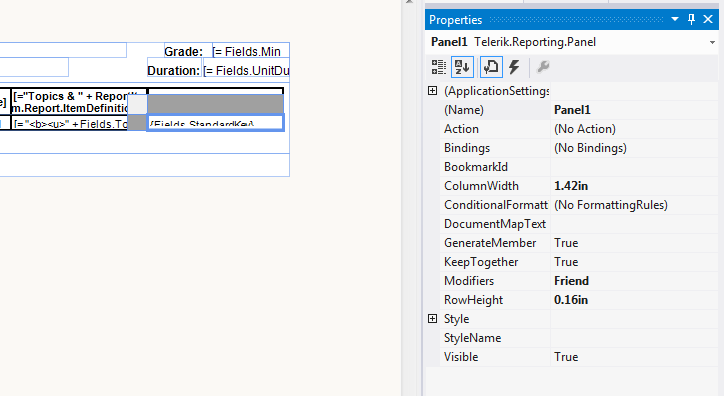Select the Fields.StandardKey cell in designer

(215, 123)
